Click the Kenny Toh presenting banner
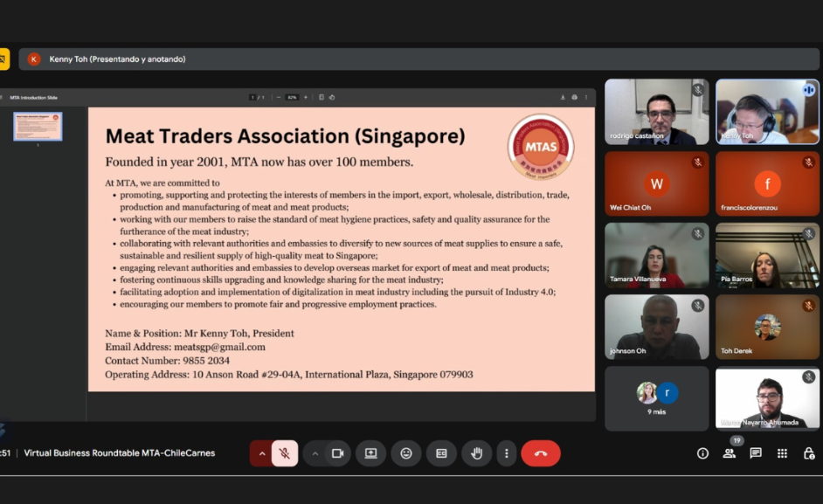Screen dimensions: 823x504 coord(117,59)
